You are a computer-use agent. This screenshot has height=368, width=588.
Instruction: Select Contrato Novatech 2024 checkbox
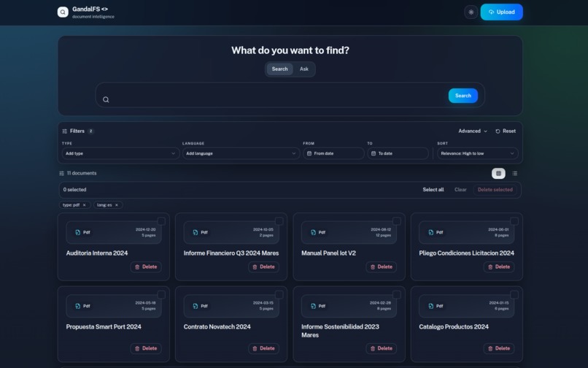pyautogui.click(x=279, y=294)
